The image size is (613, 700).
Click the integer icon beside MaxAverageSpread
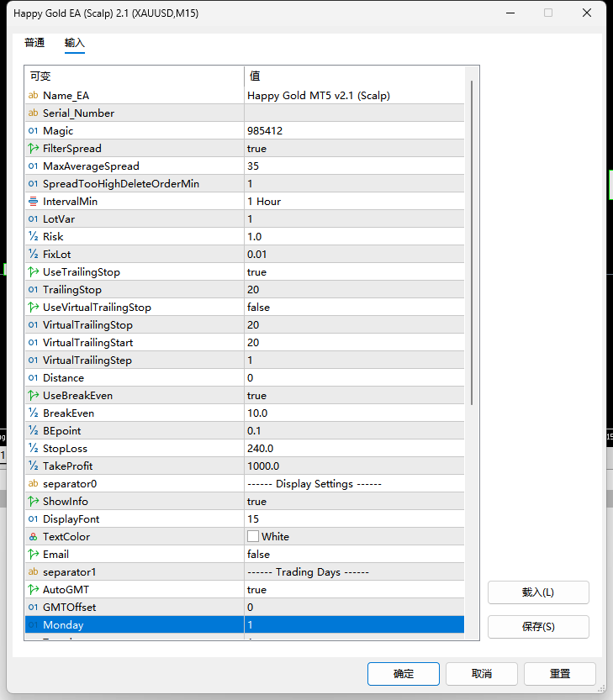33,166
